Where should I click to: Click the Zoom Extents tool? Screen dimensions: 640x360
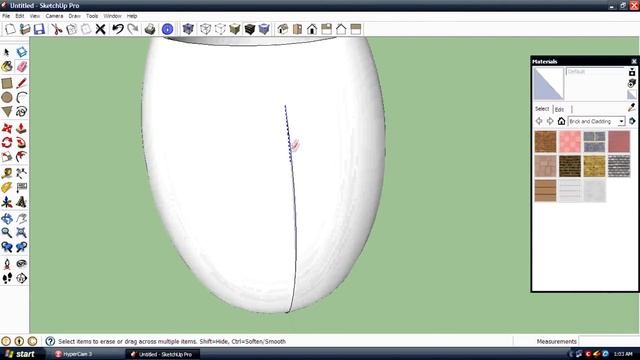click(21, 233)
